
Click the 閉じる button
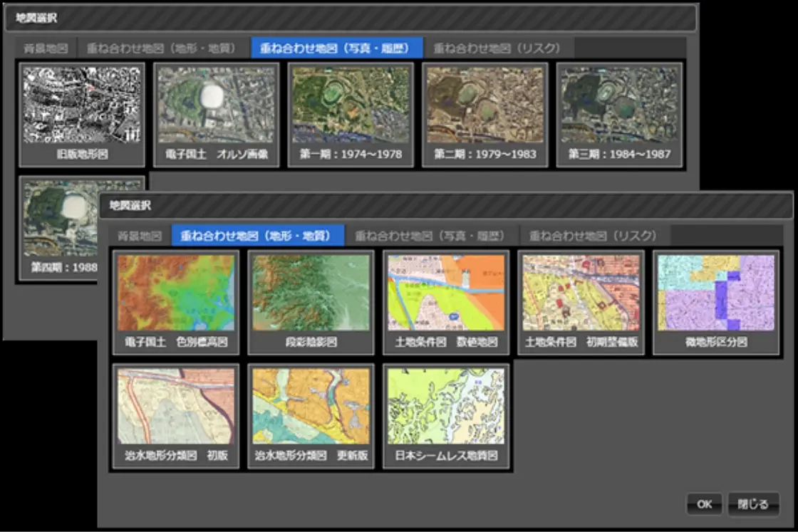tap(753, 504)
